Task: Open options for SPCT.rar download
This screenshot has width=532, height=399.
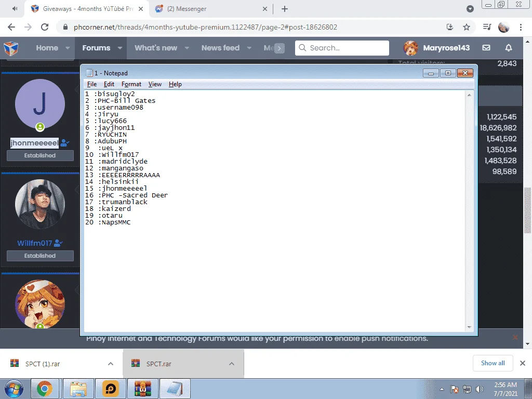Action: click(232, 364)
